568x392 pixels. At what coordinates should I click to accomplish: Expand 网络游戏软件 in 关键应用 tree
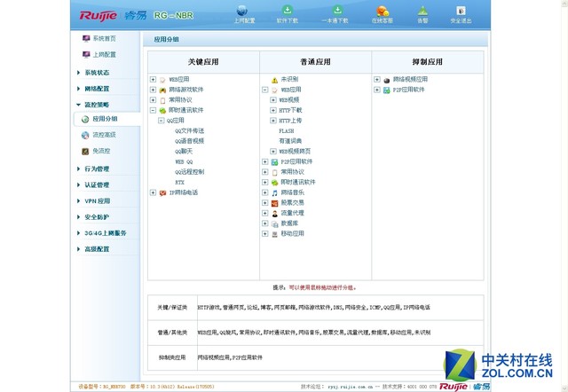coord(154,90)
